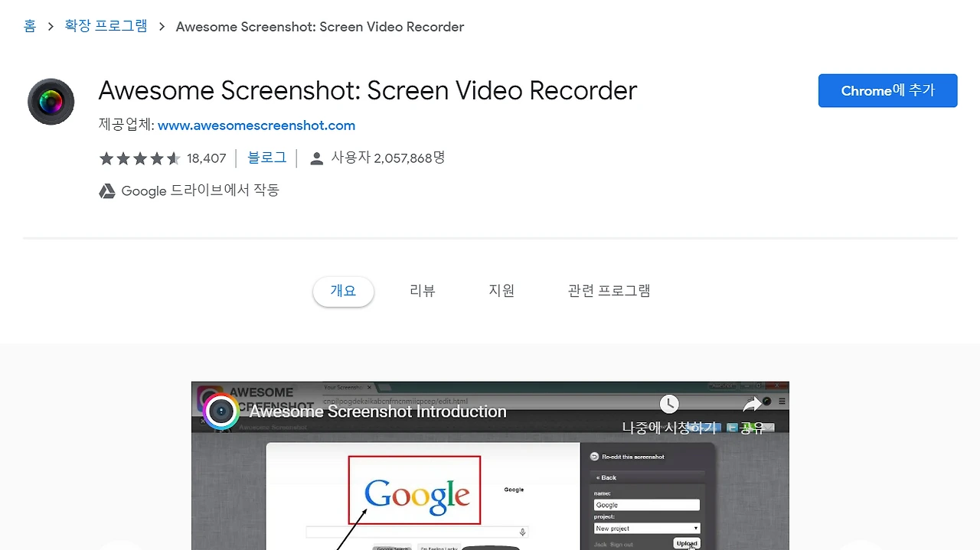Image resolution: width=980 pixels, height=550 pixels.
Task: Click the name field in video preview
Action: [x=647, y=505]
